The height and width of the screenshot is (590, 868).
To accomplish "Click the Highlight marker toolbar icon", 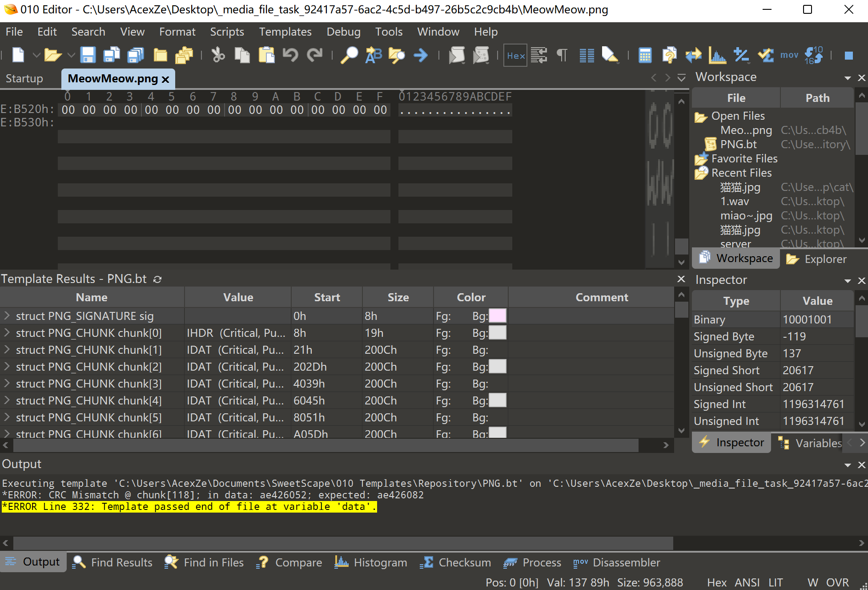I will [x=610, y=55].
